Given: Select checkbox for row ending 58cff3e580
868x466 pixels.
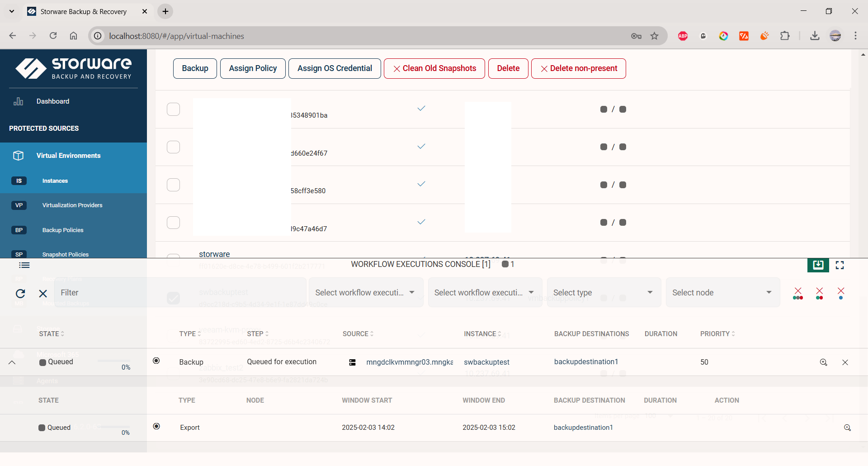Looking at the screenshot, I should [x=173, y=185].
